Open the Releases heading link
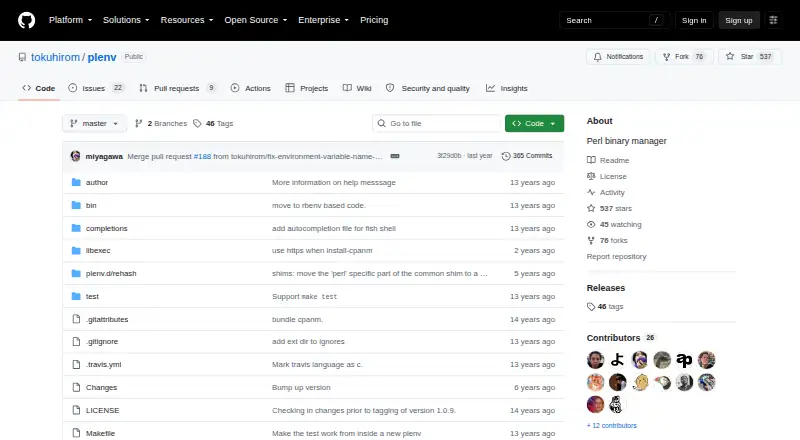The height and width of the screenshot is (440, 800). pyautogui.click(x=606, y=288)
